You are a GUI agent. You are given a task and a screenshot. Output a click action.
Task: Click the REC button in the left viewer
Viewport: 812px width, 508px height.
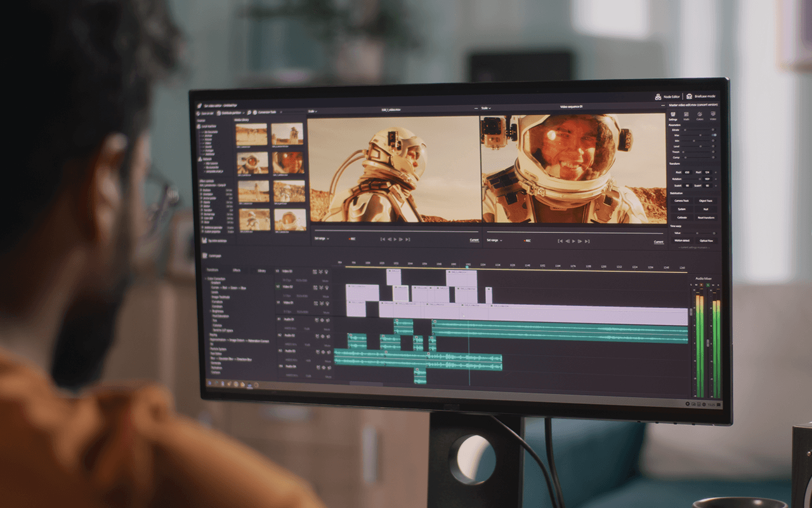coord(352,240)
